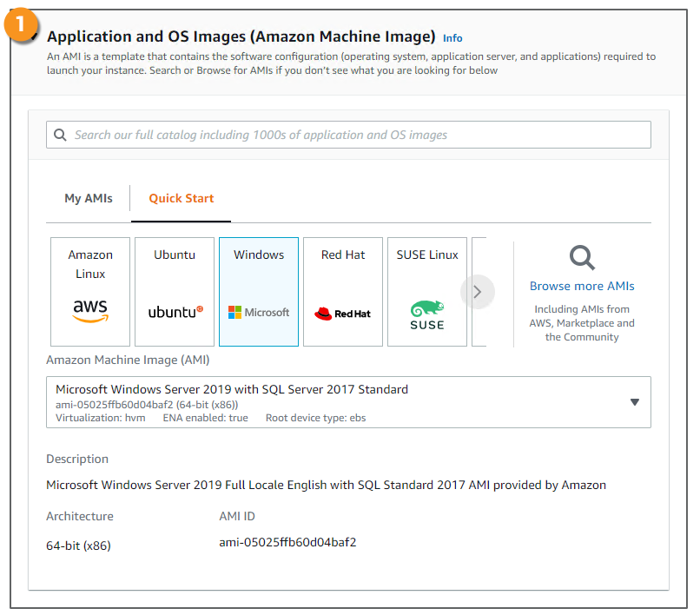Switch to the My AMIs tab
Viewport: 700px width, 615px height.
click(x=89, y=198)
